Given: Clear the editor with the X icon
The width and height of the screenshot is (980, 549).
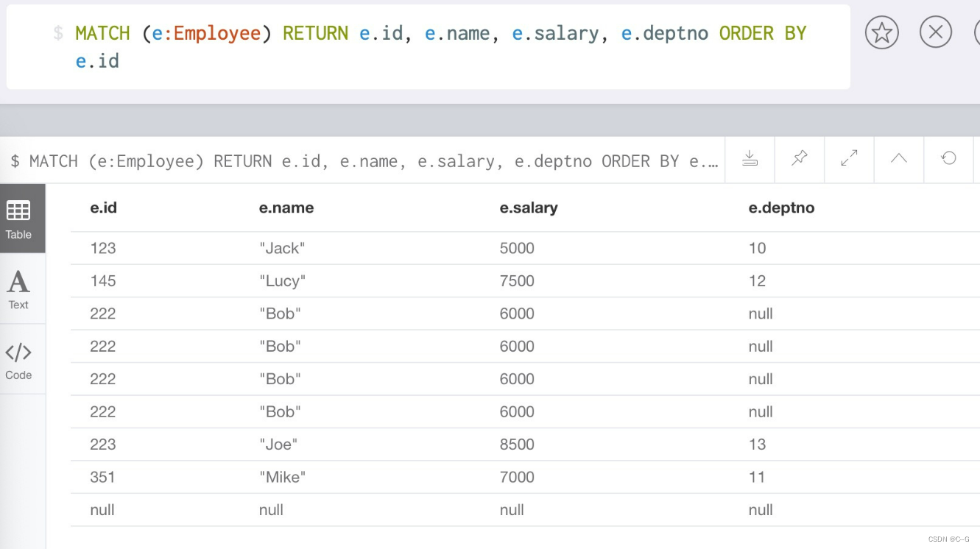Looking at the screenshot, I should [935, 32].
